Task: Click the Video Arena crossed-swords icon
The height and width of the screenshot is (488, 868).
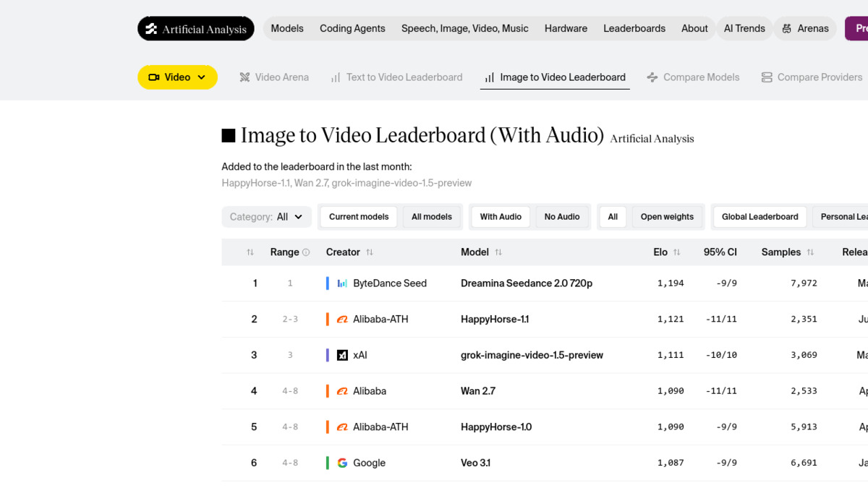Action: (244, 77)
